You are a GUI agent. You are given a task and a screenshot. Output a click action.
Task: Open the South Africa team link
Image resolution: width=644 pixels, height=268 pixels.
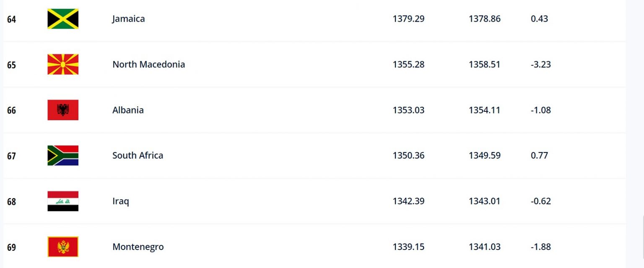click(x=138, y=155)
